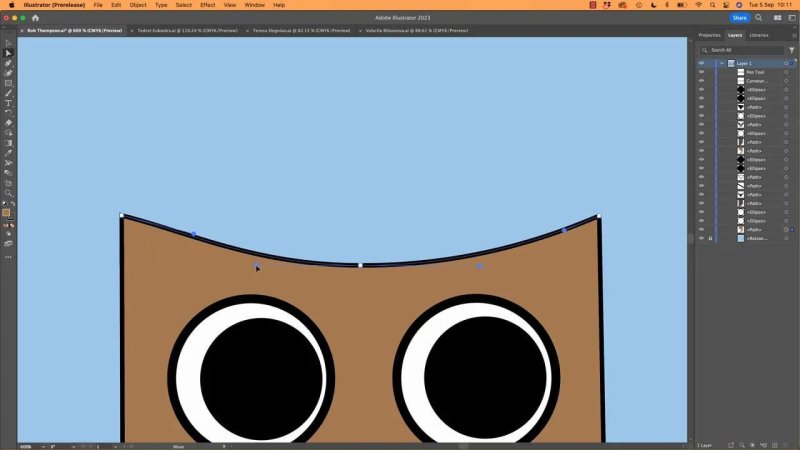Image resolution: width=800 pixels, height=450 pixels.
Task: Filter the layers list
Action: tap(791, 50)
